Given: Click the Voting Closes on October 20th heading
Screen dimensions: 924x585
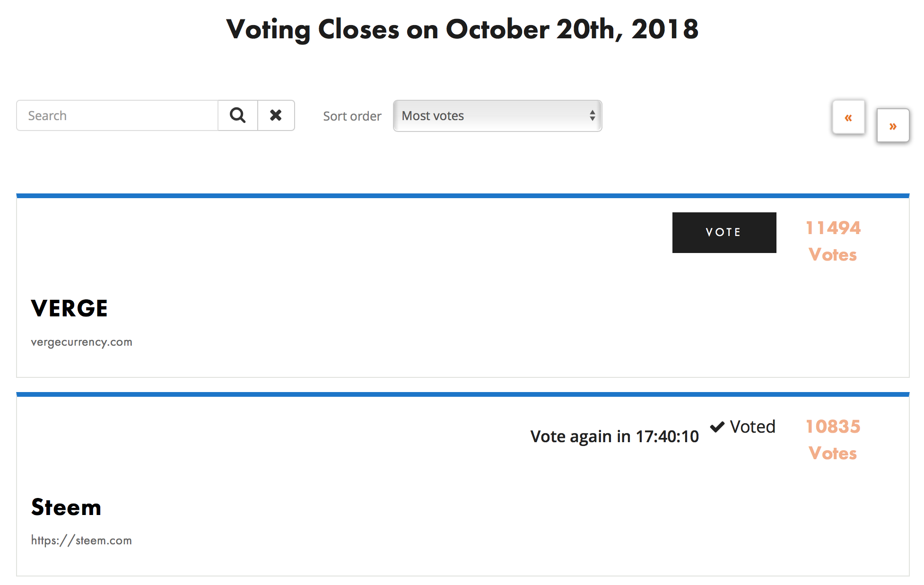Looking at the screenshot, I should click(462, 29).
